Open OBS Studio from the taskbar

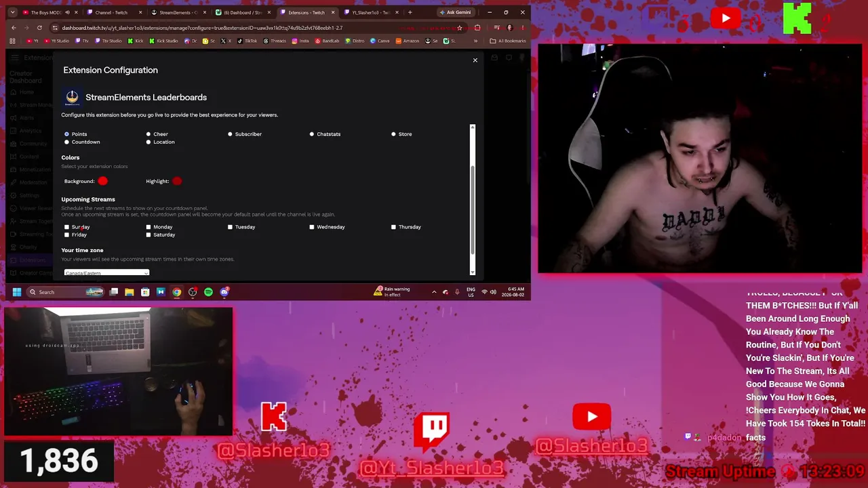point(193,292)
